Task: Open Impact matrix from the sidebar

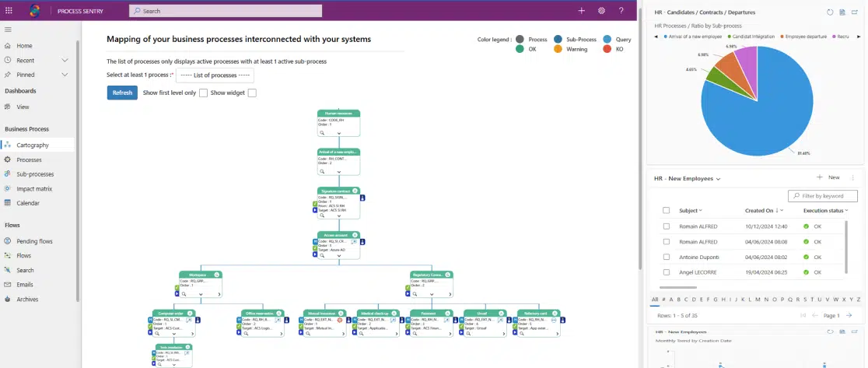Action: pyautogui.click(x=34, y=188)
